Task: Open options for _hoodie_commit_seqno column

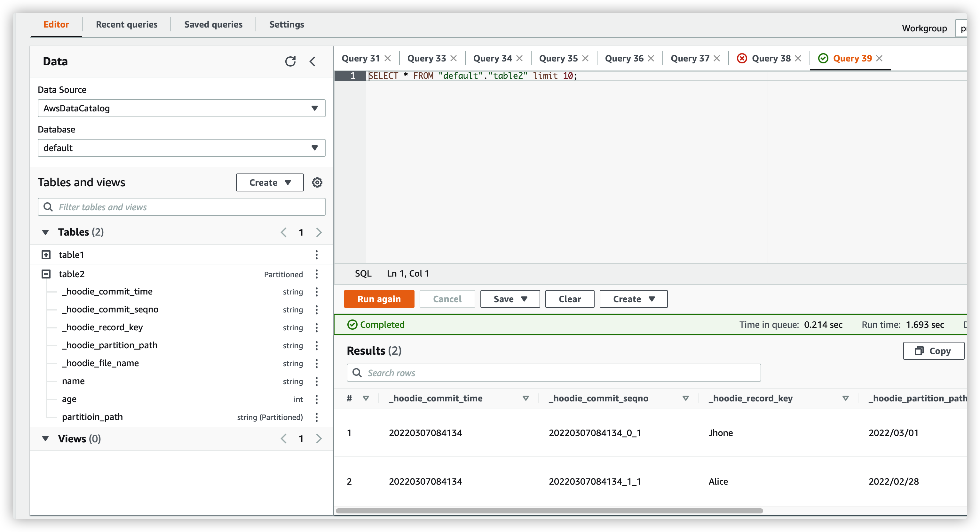Action: click(317, 310)
